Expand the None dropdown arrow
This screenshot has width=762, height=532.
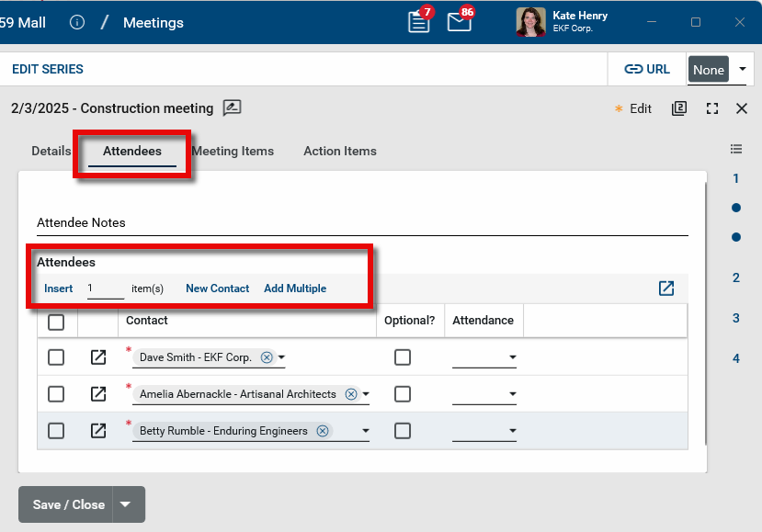(743, 70)
